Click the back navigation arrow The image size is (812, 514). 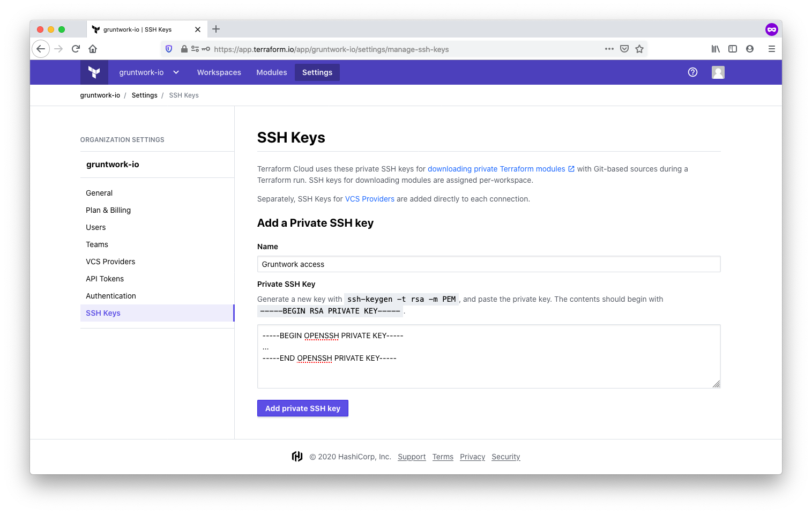[x=41, y=49]
